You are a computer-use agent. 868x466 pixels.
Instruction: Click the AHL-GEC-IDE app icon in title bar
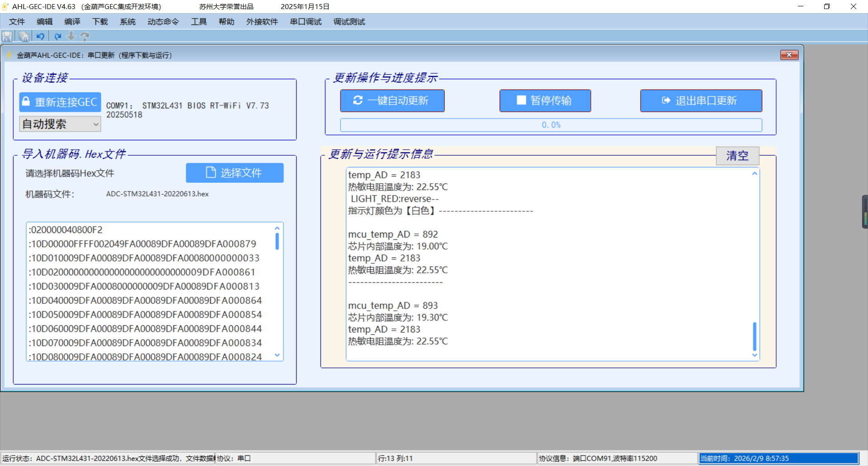pos(5,6)
